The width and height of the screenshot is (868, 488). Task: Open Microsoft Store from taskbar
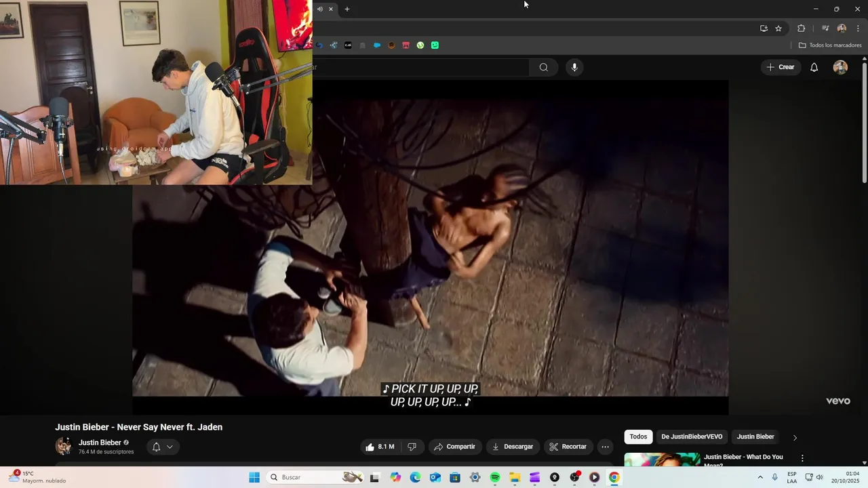(455, 477)
